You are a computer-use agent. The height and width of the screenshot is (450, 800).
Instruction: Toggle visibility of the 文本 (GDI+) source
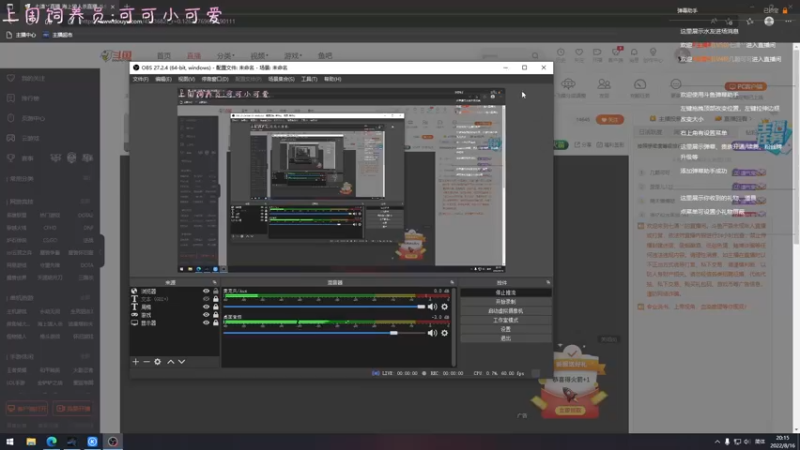tap(206, 299)
